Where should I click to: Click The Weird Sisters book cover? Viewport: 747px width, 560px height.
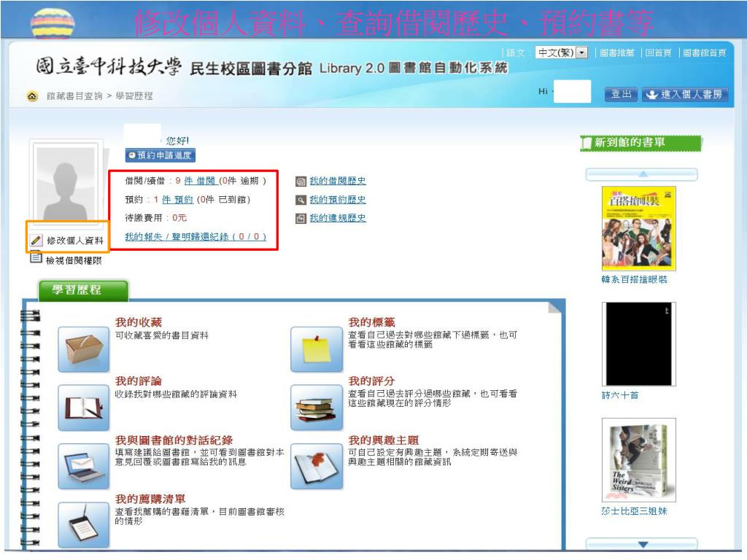[639, 460]
